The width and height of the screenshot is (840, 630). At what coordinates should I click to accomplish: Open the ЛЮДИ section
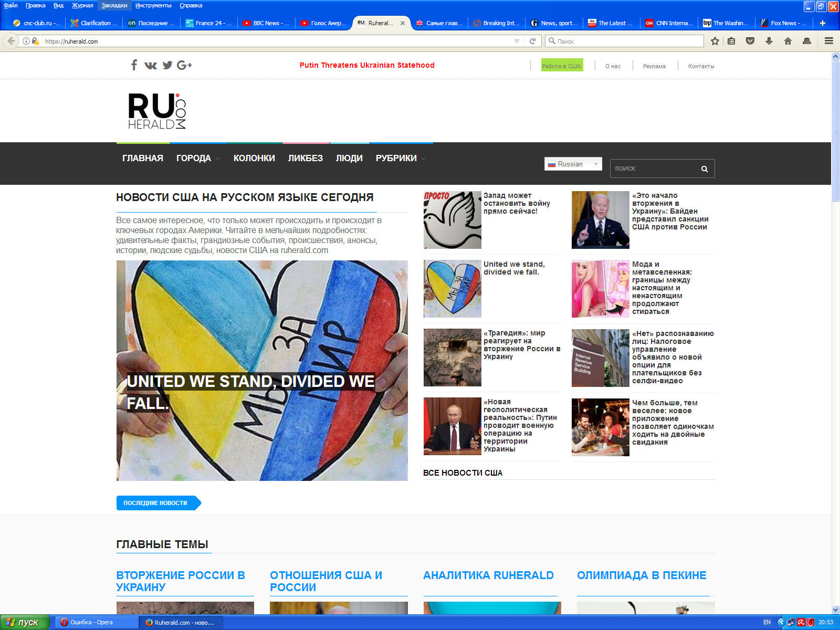click(x=349, y=159)
